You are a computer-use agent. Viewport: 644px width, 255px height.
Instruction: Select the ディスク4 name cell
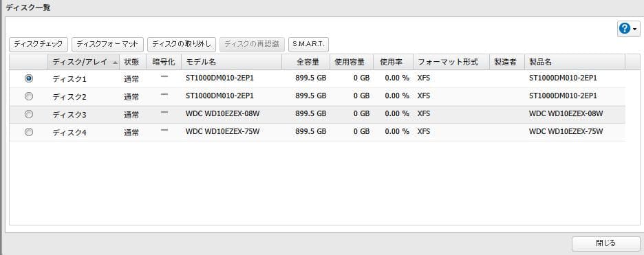click(x=69, y=133)
